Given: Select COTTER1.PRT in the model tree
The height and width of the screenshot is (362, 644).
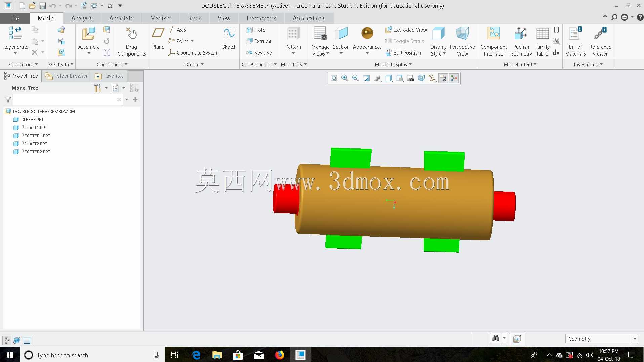Looking at the screenshot, I should click(37, 136).
